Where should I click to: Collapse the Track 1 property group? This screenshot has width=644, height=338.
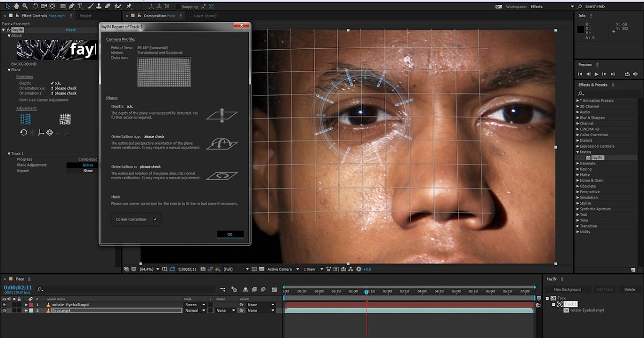9,153
